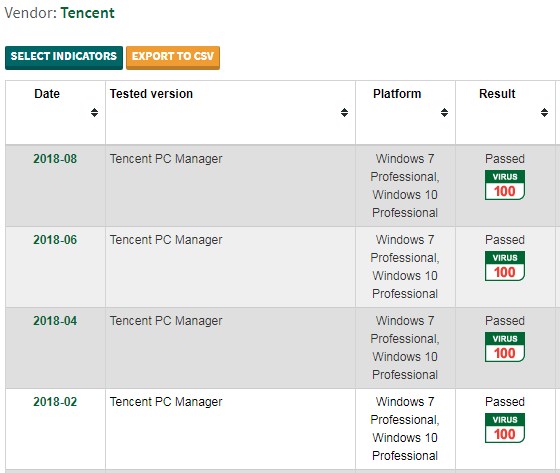560x473 pixels.
Task: Click the Platform column header
Action: click(397, 94)
